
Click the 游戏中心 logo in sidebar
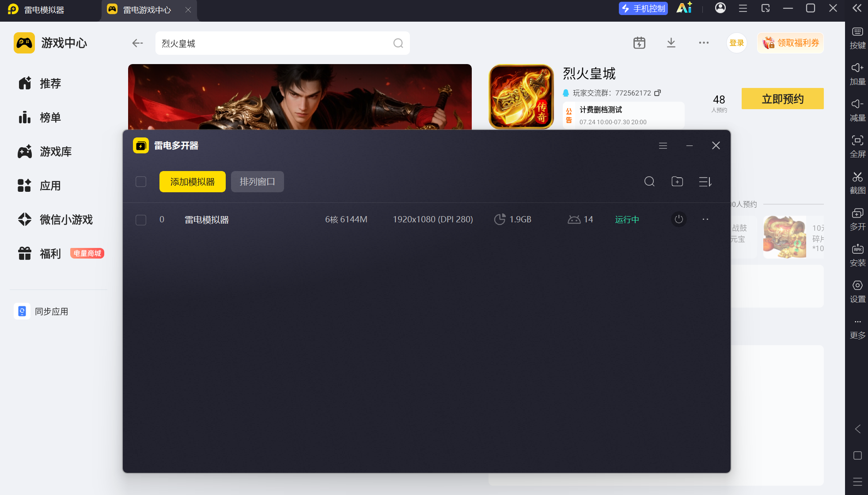coord(50,43)
